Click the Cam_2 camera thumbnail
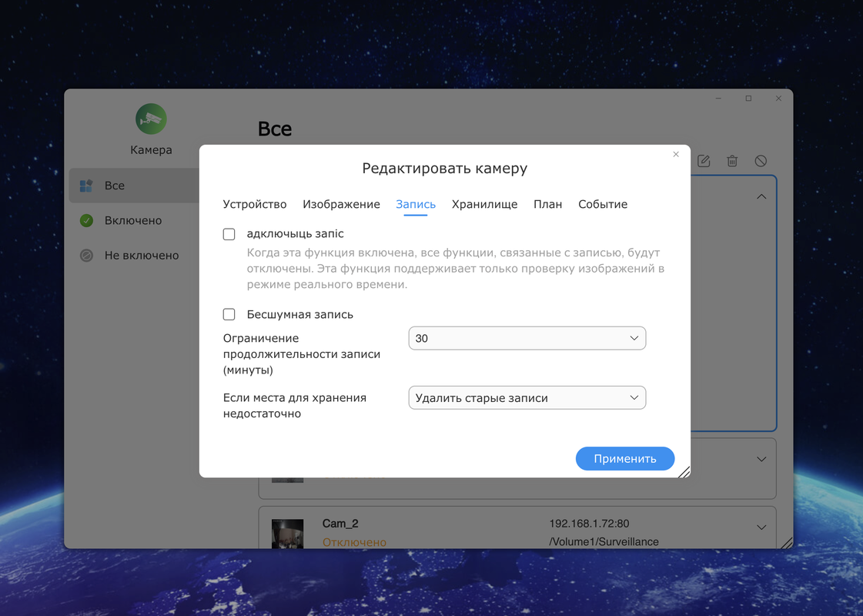The image size is (863, 616). 287,534
